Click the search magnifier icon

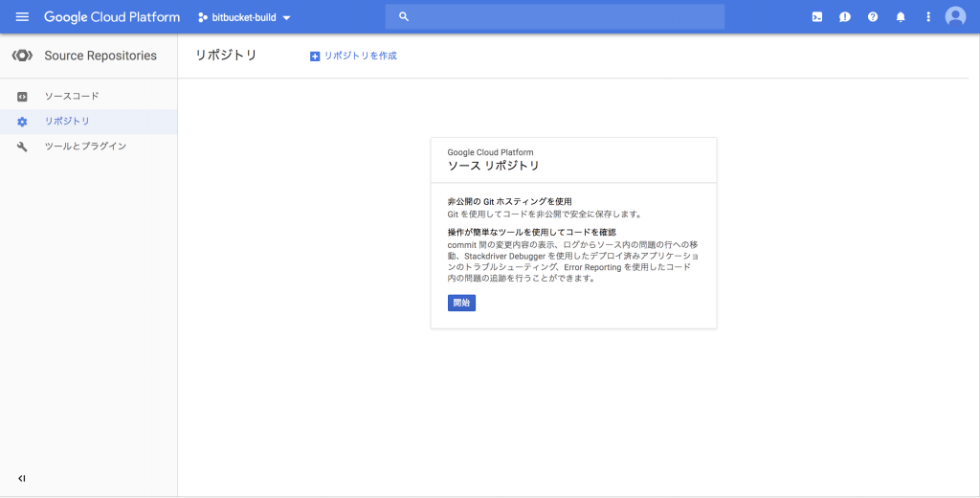pos(404,17)
